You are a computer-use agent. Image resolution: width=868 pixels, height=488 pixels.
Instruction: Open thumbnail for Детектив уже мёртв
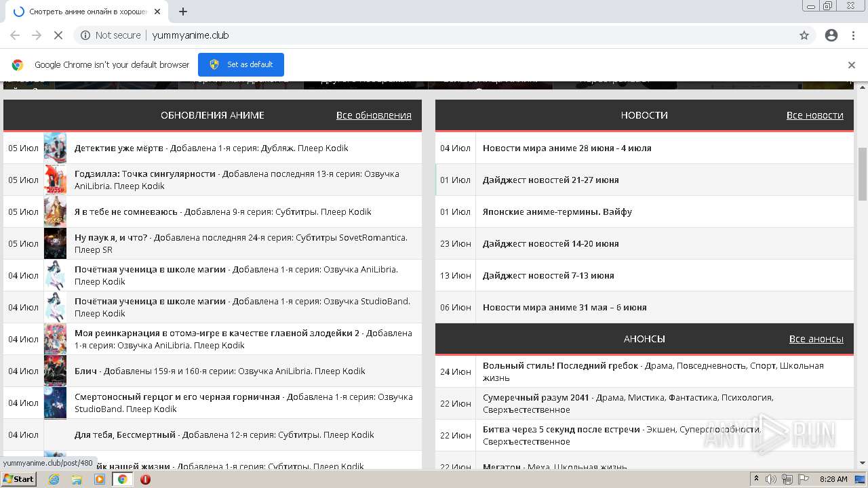pyautogui.click(x=55, y=148)
